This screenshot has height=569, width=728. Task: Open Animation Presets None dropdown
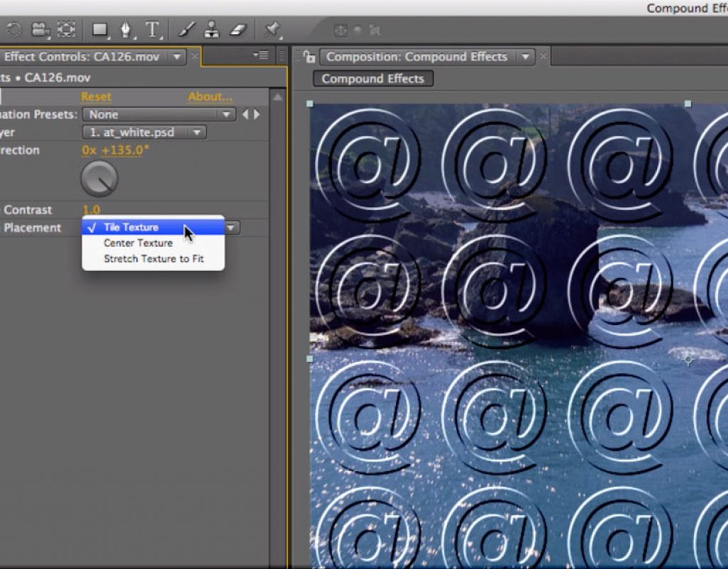pos(159,115)
